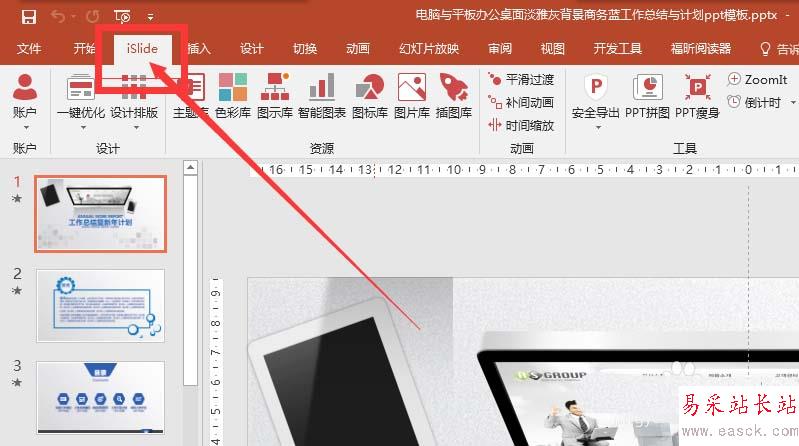Click the 安全导出 shield icon
The height and width of the screenshot is (446, 799).
click(x=596, y=87)
